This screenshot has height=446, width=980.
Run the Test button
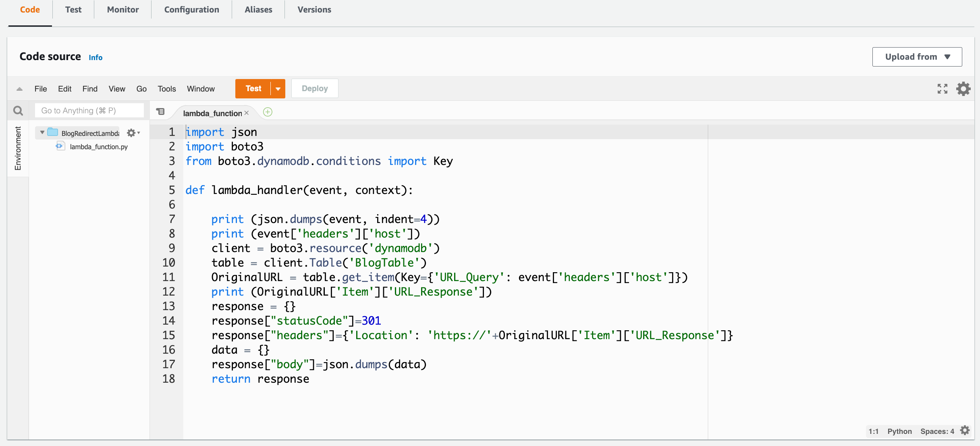[x=253, y=88]
